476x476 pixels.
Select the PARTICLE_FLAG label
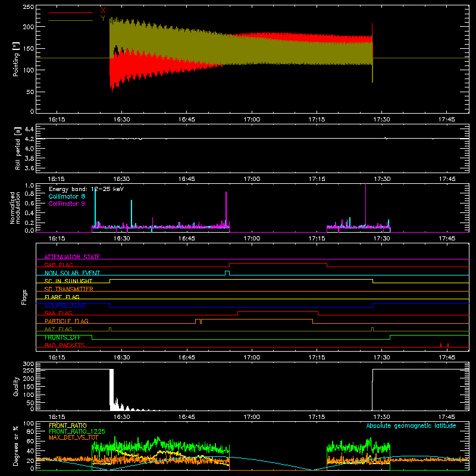click(67, 321)
